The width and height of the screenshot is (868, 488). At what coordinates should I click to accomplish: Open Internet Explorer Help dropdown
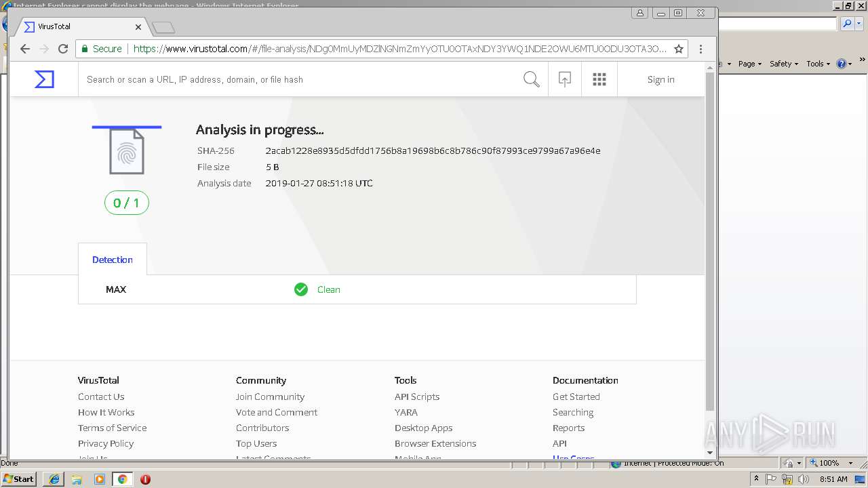pos(844,64)
